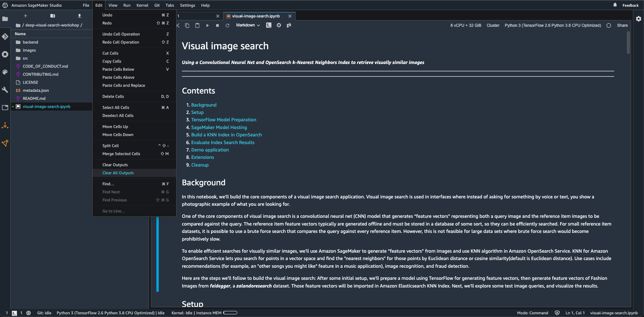Open the Markdown cell type dropdown
This screenshot has width=644, height=317.
[248, 25]
